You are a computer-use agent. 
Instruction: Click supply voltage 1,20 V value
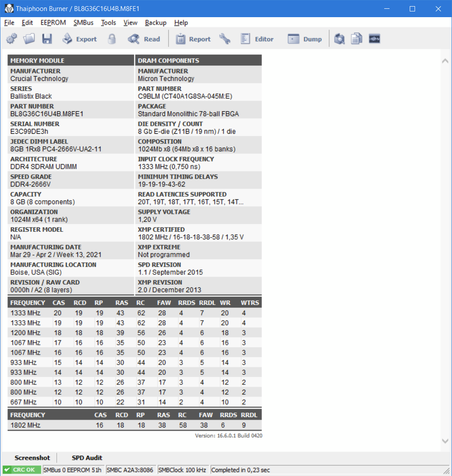tap(147, 220)
